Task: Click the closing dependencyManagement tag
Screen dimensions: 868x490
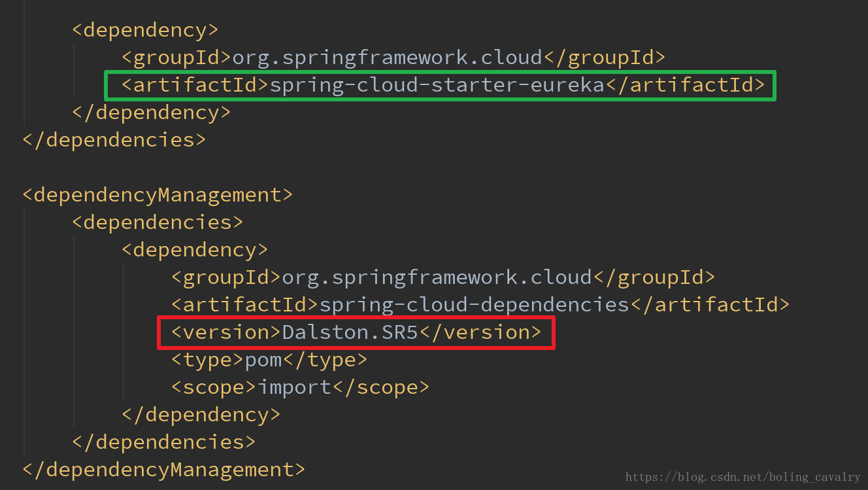Action: [x=163, y=470]
